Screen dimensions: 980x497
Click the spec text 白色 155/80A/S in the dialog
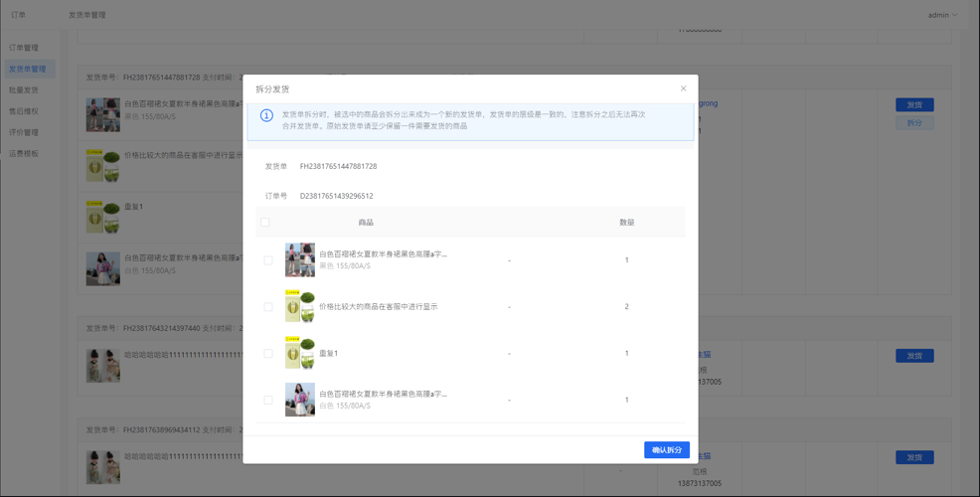(344, 406)
